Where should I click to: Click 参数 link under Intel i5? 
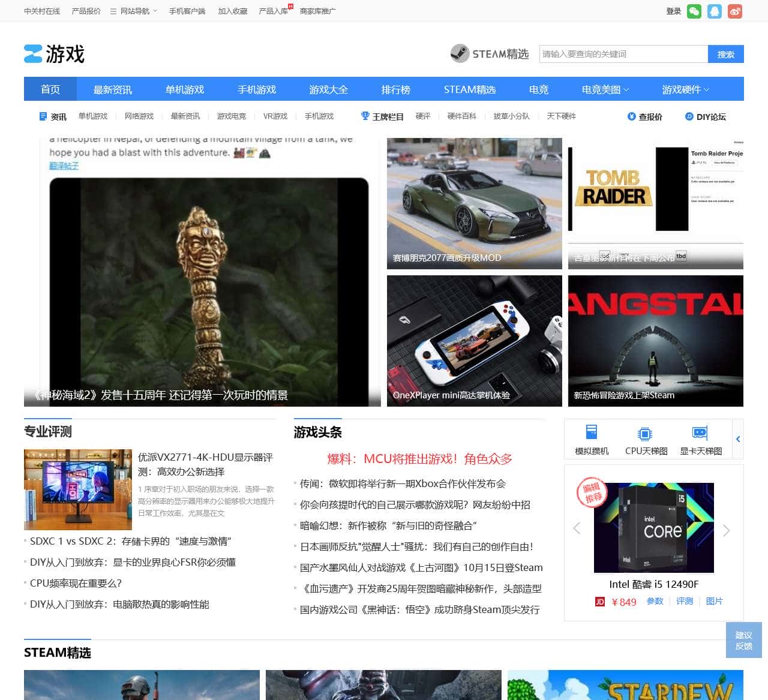coord(655,601)
